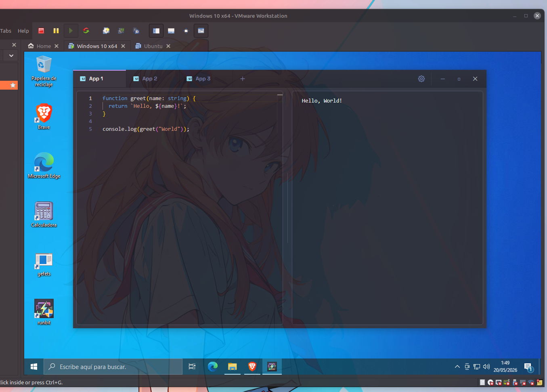Viewport: 547px width, 392px height.
Task: Expand the VMware sidebar dropdown chevron
Action: [11, 56]
